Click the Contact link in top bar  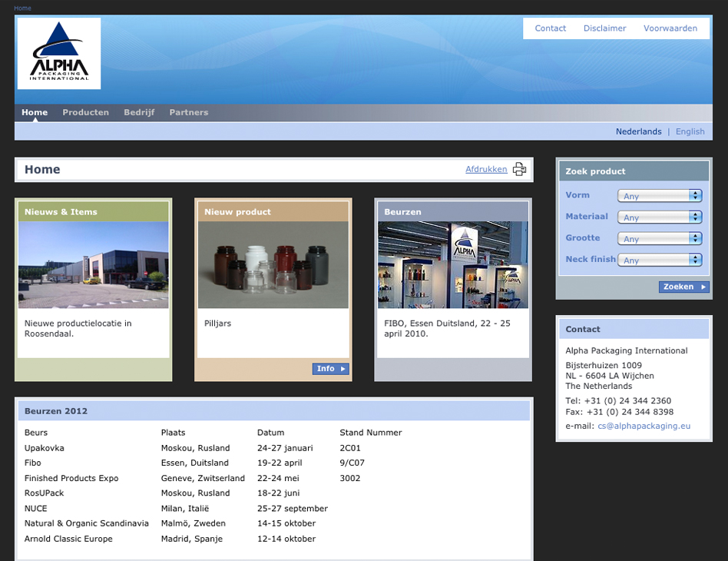(x=550, y=28)
